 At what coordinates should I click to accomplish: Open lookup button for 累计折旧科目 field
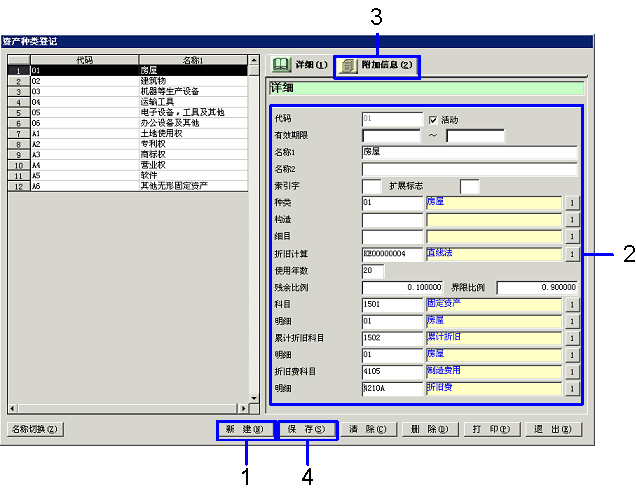572,338
